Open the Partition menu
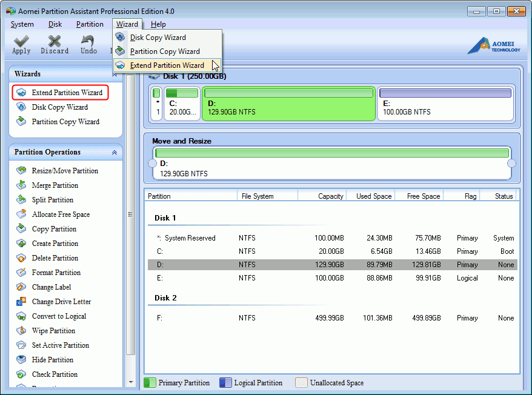Viewport: 532px width, 395px height. [90, 24]
